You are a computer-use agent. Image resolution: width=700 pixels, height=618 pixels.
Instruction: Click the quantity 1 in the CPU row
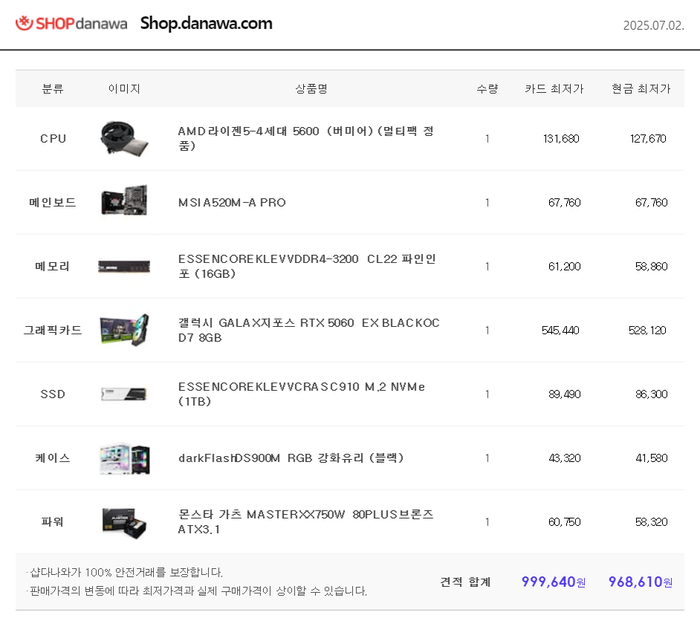487,138
